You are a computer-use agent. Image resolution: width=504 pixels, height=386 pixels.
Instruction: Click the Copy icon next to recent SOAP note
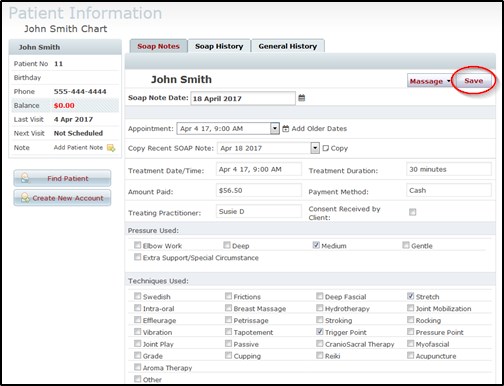tap(326, 148)
